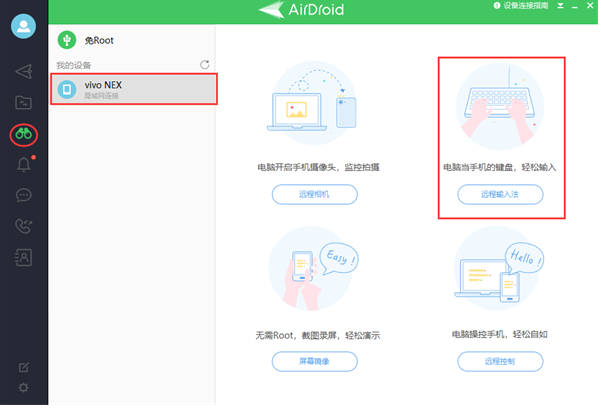Viewport: 601px width, 409px height.
Task: Click the 远程输入法 button
Action: [x=500, y=194]
